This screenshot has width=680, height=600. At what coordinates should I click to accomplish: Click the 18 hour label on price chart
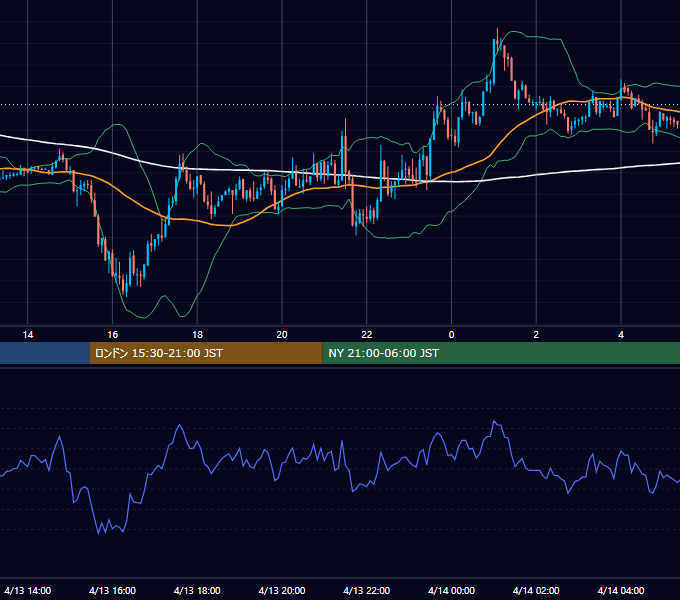[197, 335]
